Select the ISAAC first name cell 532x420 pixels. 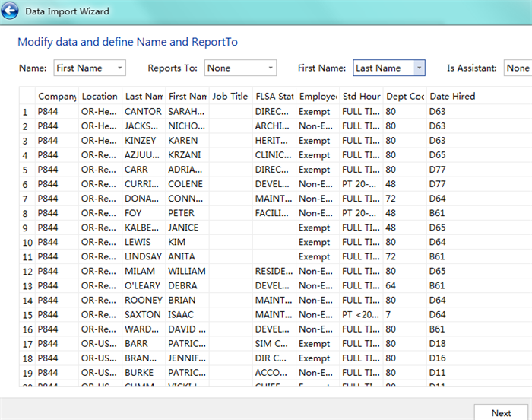point(182,315)
